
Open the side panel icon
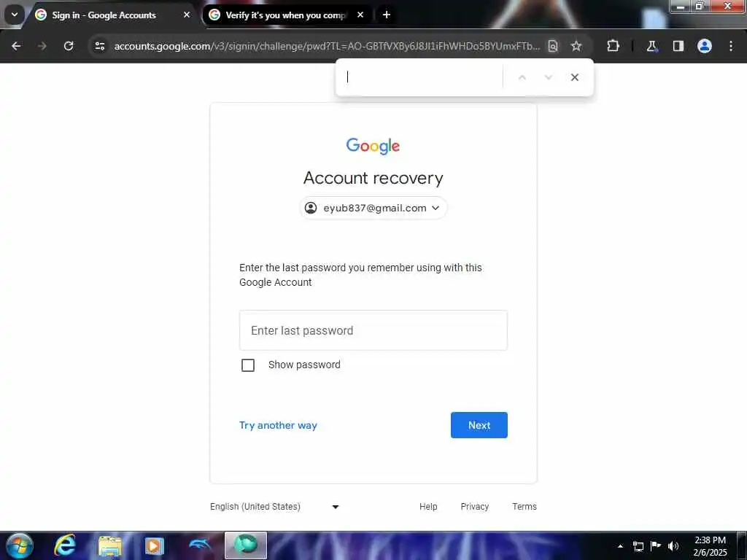click(x=678, y=46)
